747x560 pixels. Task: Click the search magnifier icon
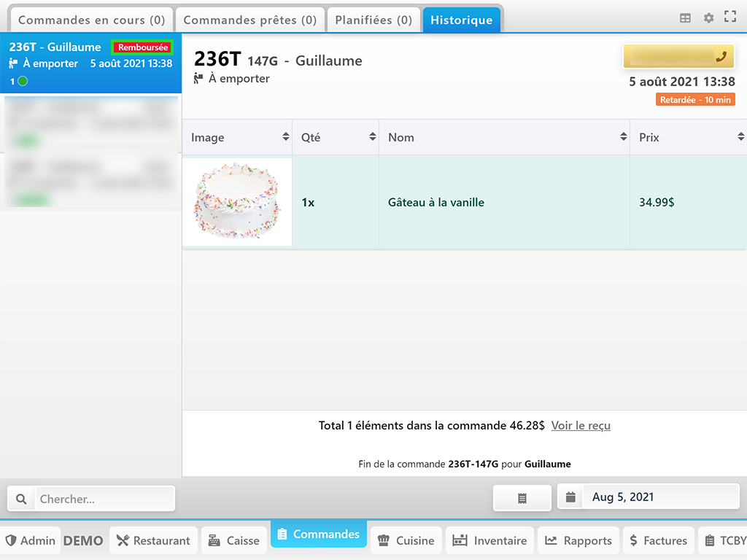tap(22, 499)
